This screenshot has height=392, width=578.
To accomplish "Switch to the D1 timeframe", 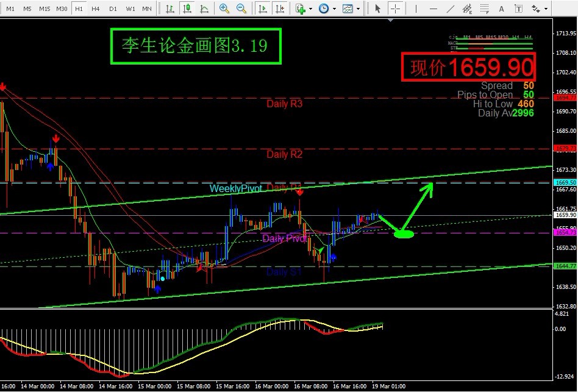I will (x=113, y=9).
